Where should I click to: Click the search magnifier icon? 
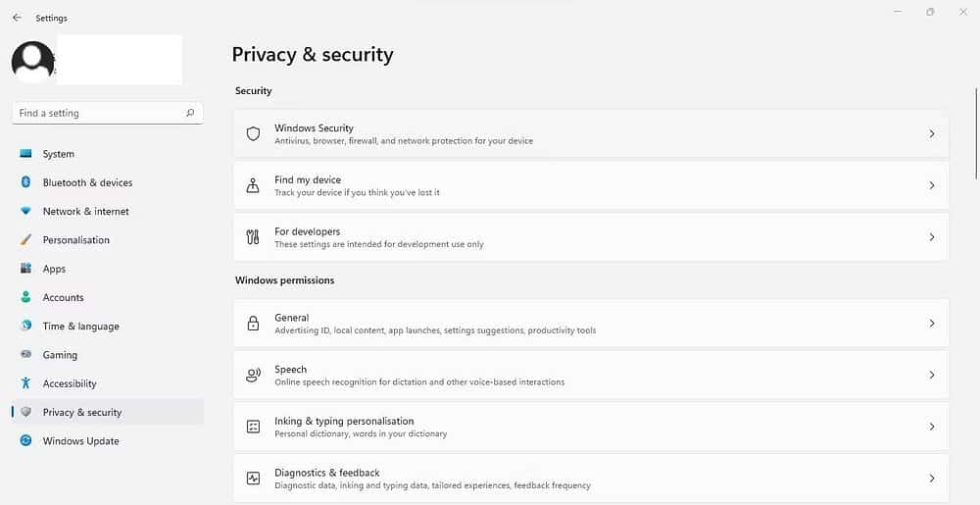(190, 113)
